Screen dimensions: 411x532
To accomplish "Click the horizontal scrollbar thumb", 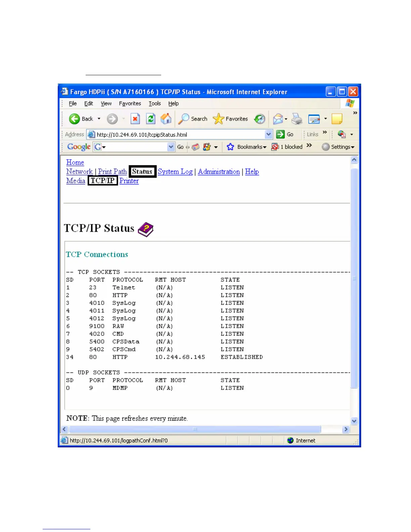I will [x=195, y=429].
